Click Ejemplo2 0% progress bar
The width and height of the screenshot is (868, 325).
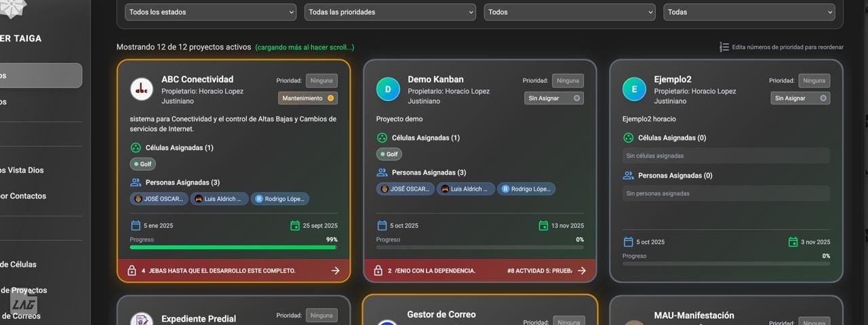(726, 264)
